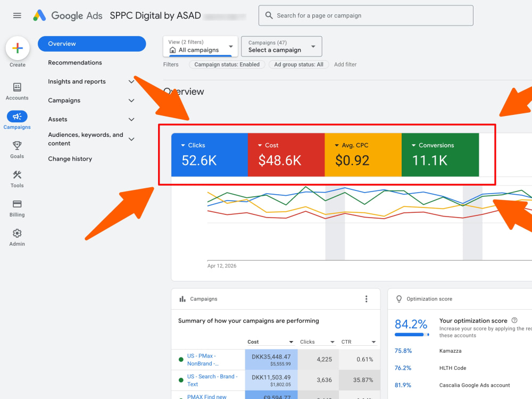Image resolution: width=532 pixels, height=399 pixels.
Task: Open US - PMax - NonBrand campaign link
Action: point(203,360)
